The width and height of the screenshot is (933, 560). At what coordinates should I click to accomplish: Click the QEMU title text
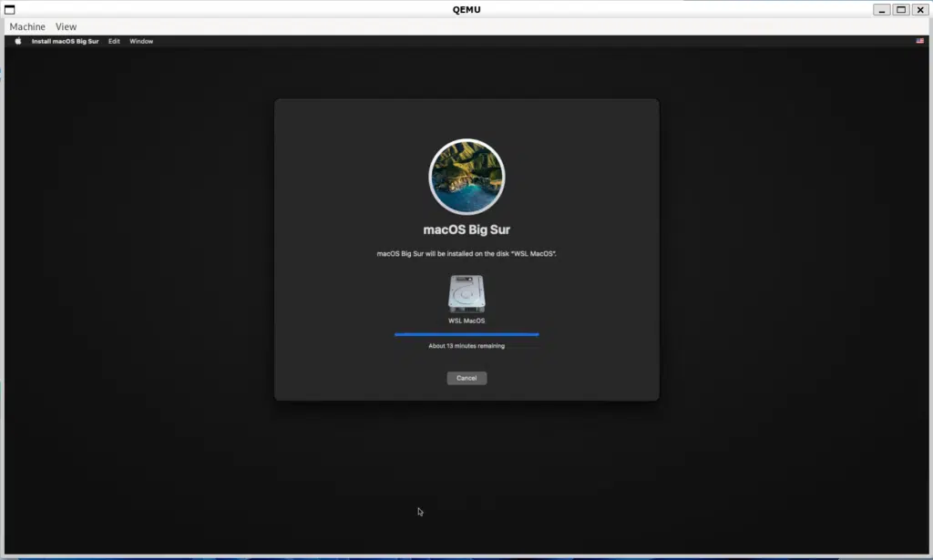coord(466,9)
